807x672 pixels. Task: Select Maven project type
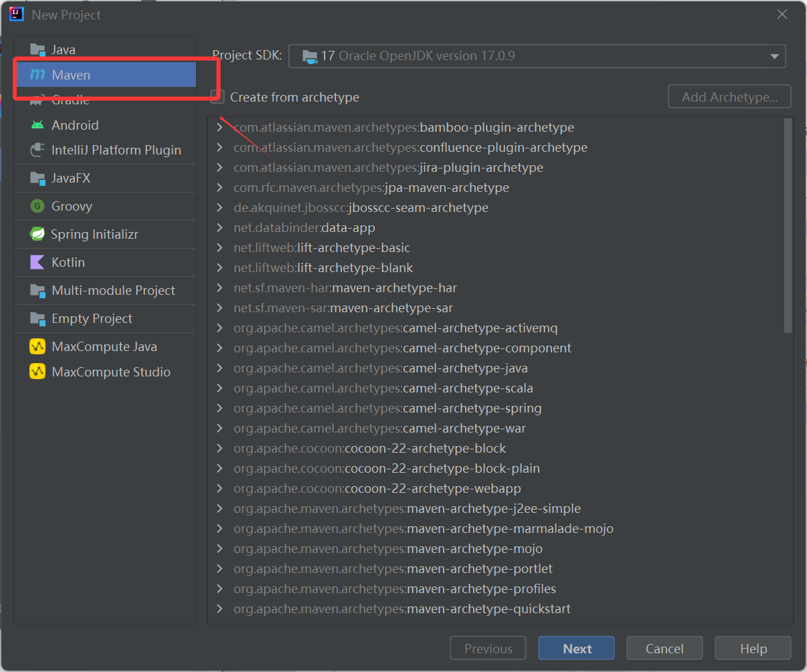(x=105, y=75)
